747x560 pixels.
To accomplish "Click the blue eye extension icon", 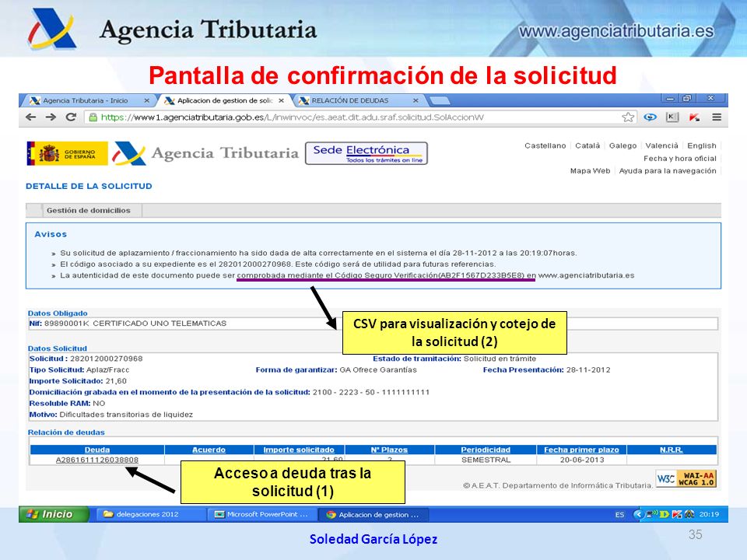I will pos(650,117).
